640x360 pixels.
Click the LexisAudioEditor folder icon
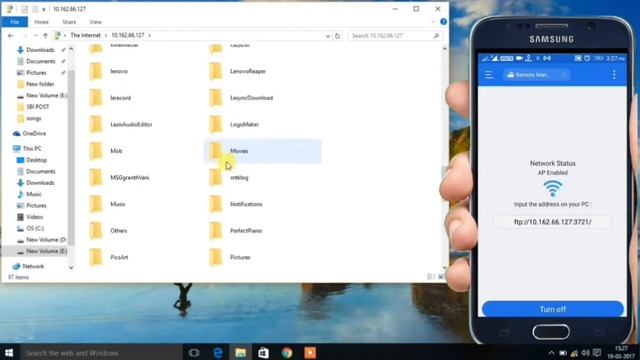pos(96,124)
